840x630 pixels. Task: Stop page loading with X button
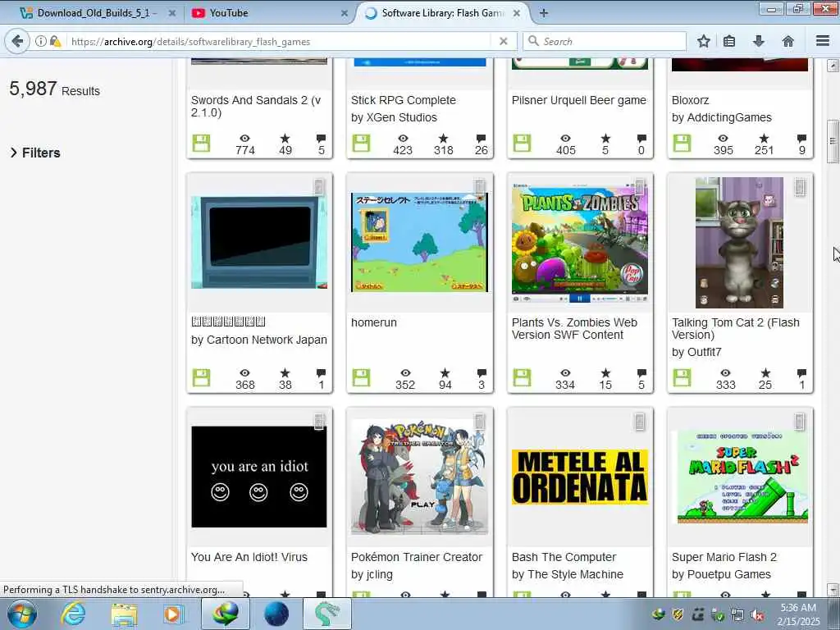(x=503, y=41)
